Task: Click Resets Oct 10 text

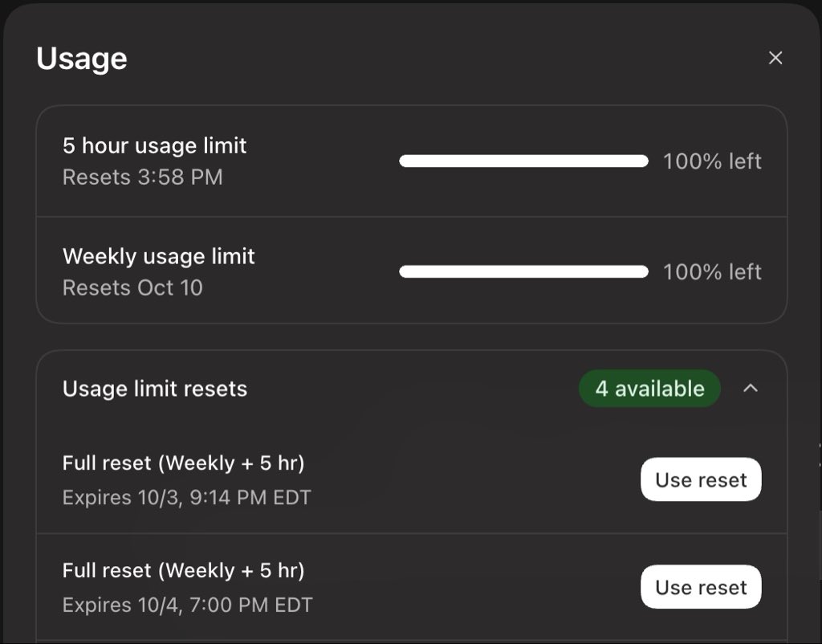Action: pyautogui.click(x=132, y=288)
